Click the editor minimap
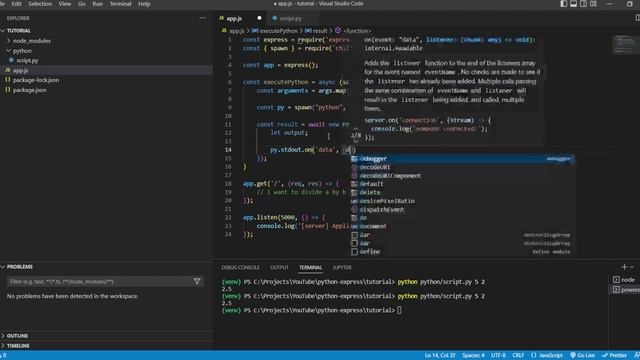 pos(625,44)
